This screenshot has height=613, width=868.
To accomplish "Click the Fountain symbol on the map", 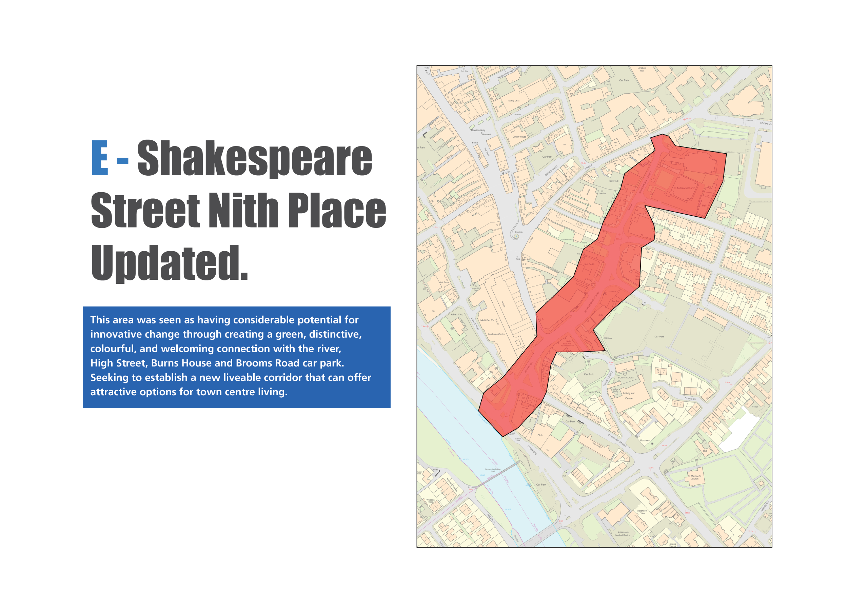I will pos(516,236).
